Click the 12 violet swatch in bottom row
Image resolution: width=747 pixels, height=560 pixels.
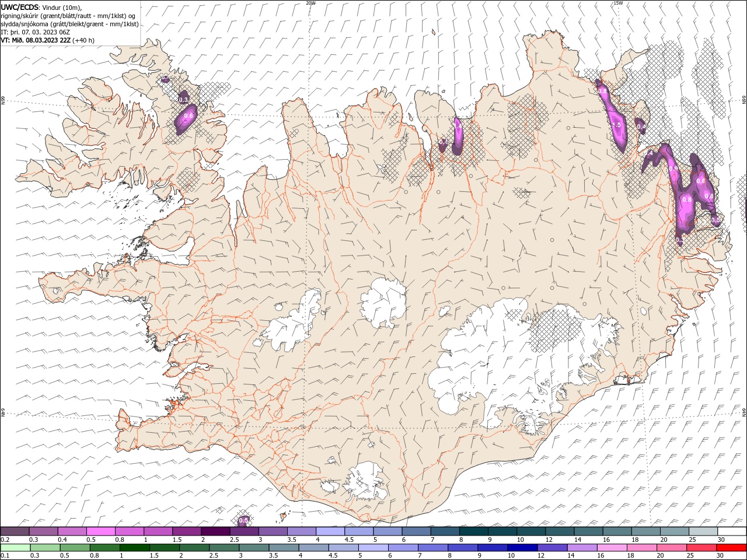[x=552, y=548]
